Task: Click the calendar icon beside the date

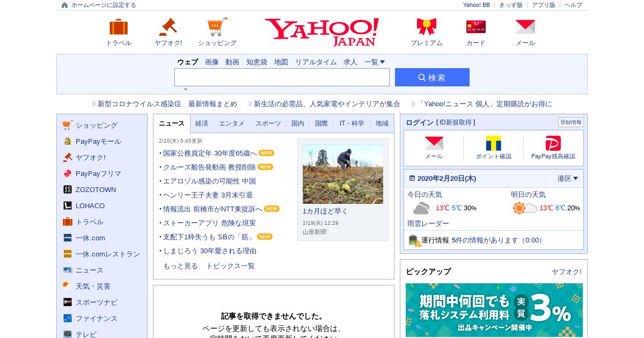Action: [x=412, y=178]
